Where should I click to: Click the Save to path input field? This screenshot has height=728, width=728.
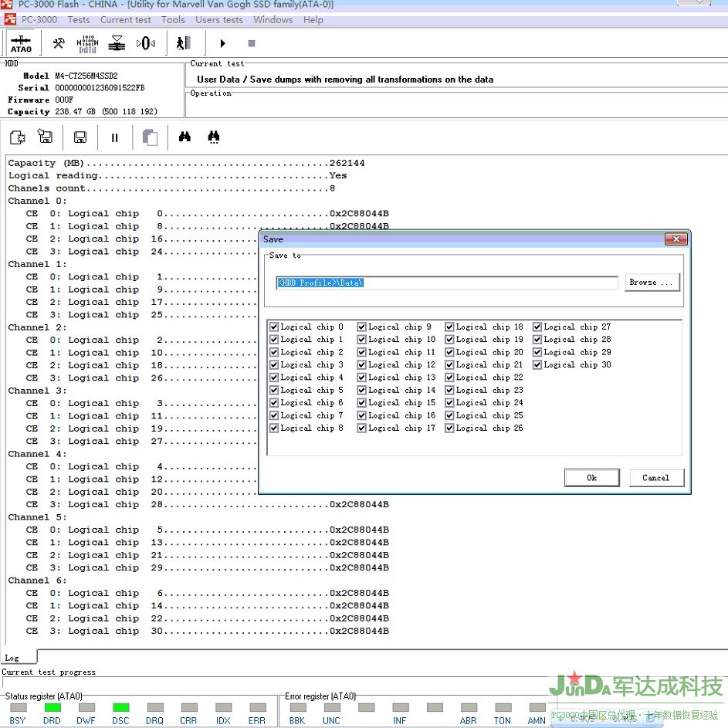click(447, 283)
